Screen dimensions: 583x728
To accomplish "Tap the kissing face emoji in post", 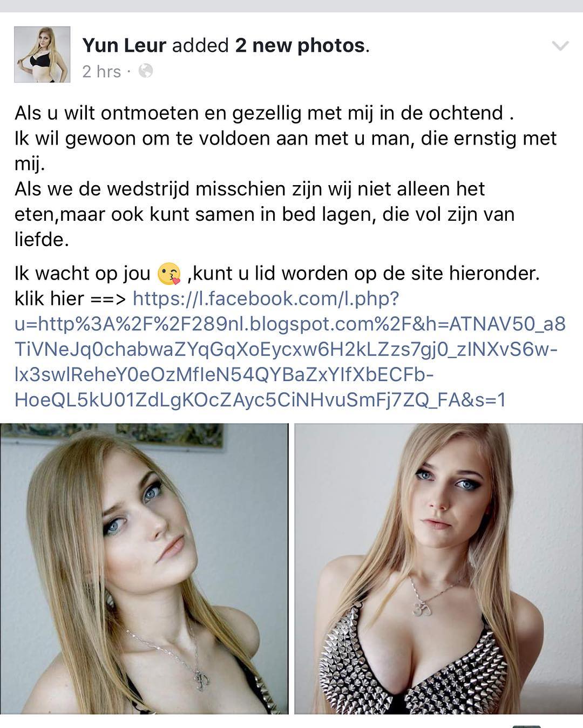I will (168, 274).
